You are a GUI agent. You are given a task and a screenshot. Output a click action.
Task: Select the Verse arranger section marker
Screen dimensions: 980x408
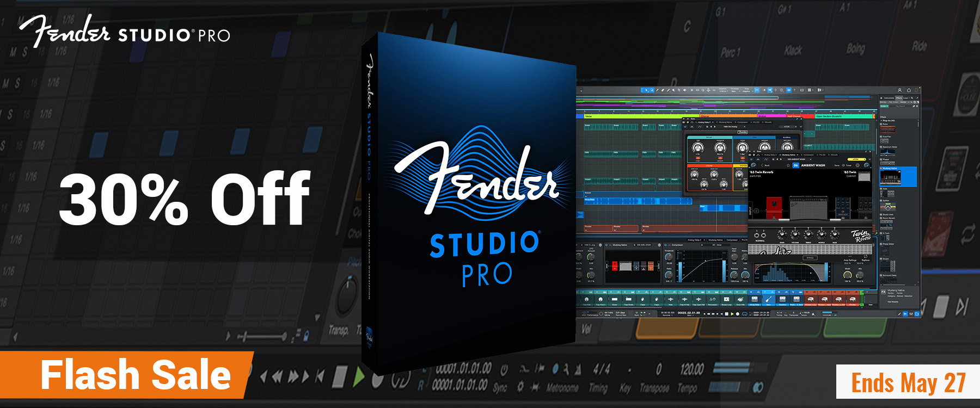[641, 116]
